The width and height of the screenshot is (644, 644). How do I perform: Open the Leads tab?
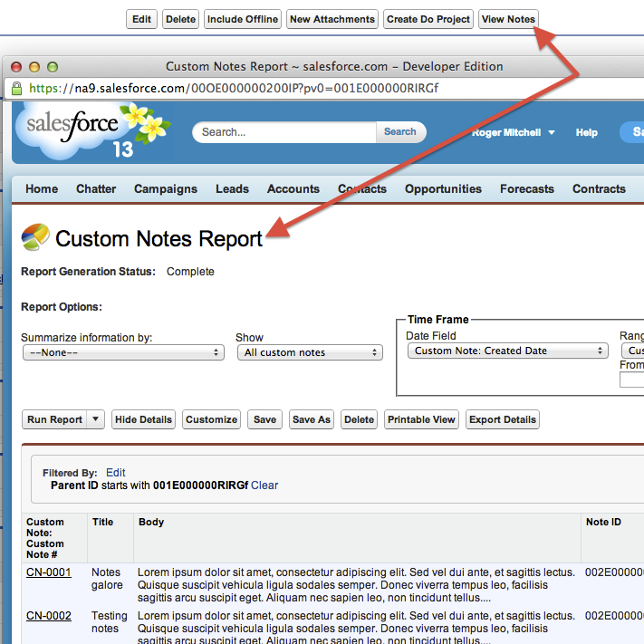(232, 189)
